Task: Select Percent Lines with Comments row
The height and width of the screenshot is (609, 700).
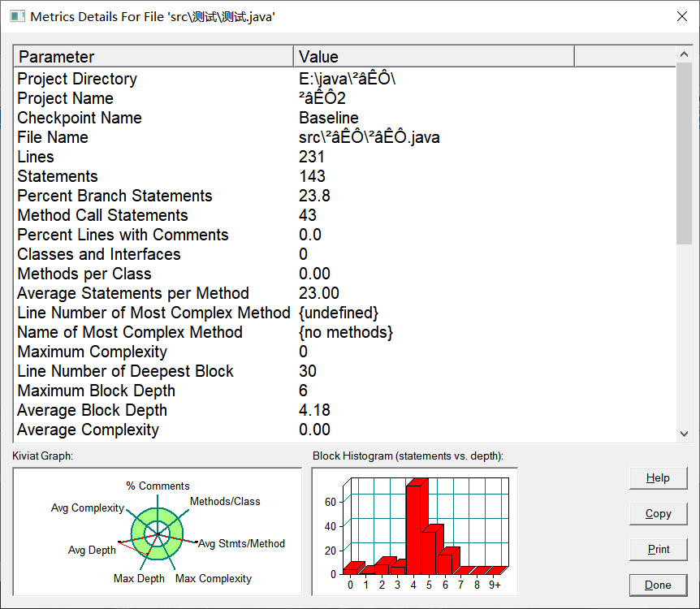Action: coord(344,235)
